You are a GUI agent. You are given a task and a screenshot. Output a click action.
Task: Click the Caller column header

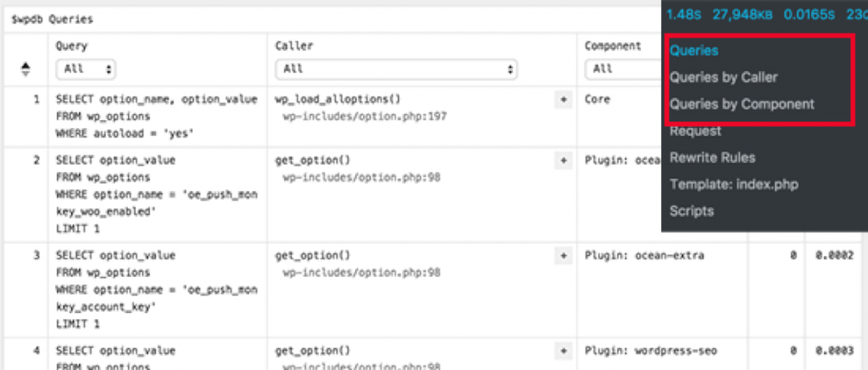(294, 47)
